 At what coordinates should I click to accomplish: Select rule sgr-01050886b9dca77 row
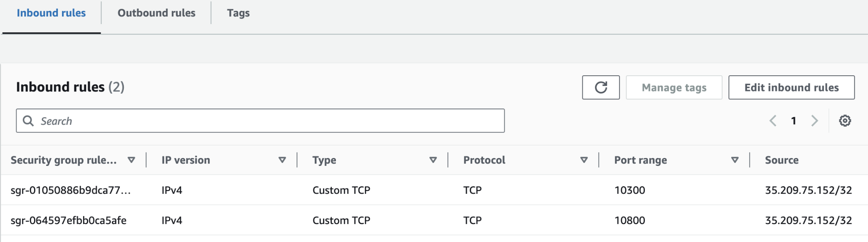(x=434, y=190)
